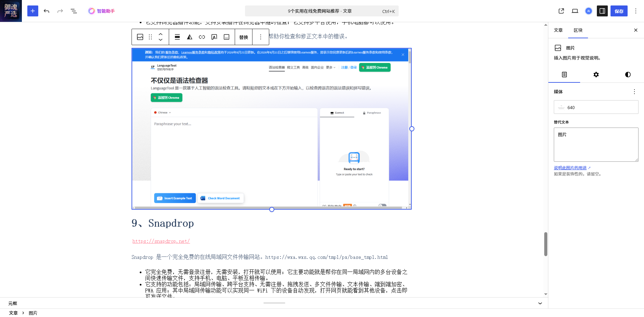Redo the last undone edit

click(60, 11)
